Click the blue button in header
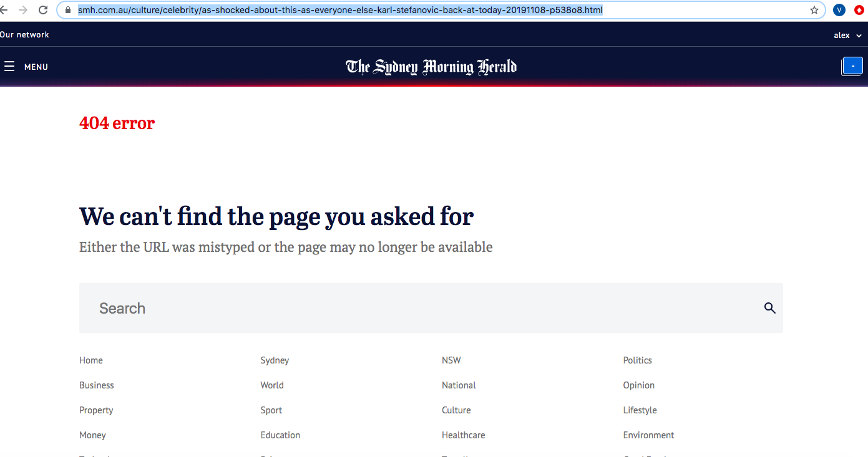The height and width of the screenshot is (457, 868). [x=852, y=66]
